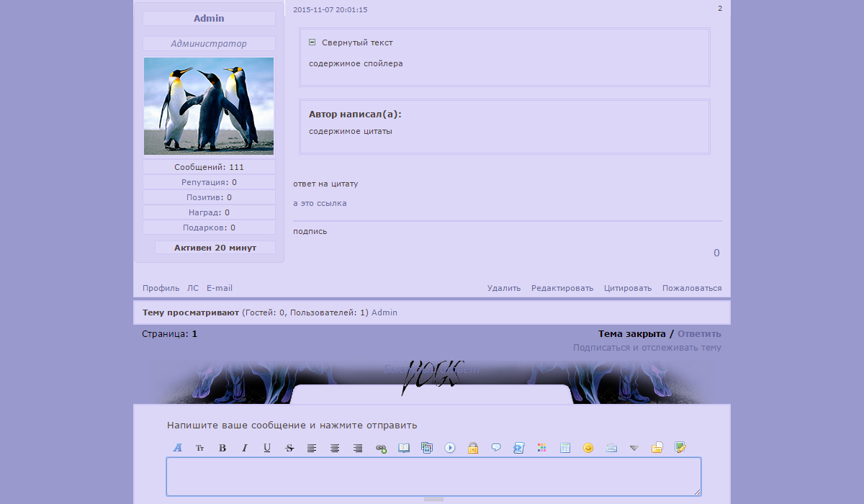Open the text color palette
The width and height of the screenshot is (864, 504).
tap(542, 448)
